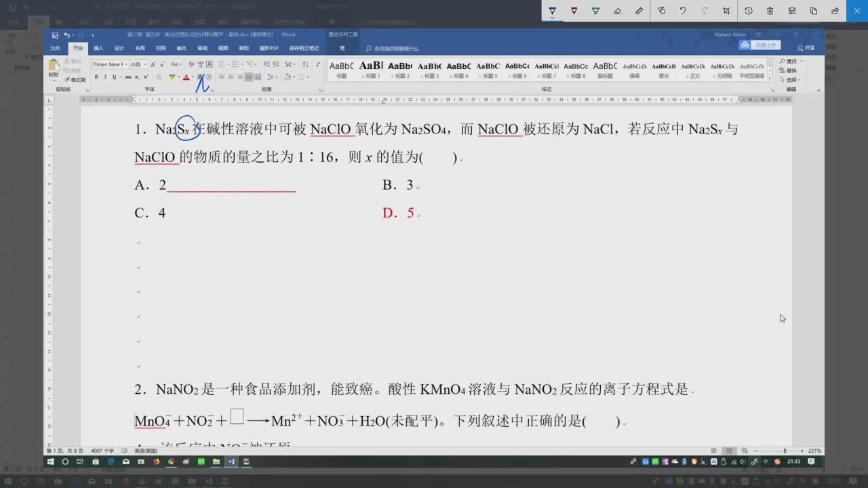Toggle touch writing in sketch toolbar

661,11
